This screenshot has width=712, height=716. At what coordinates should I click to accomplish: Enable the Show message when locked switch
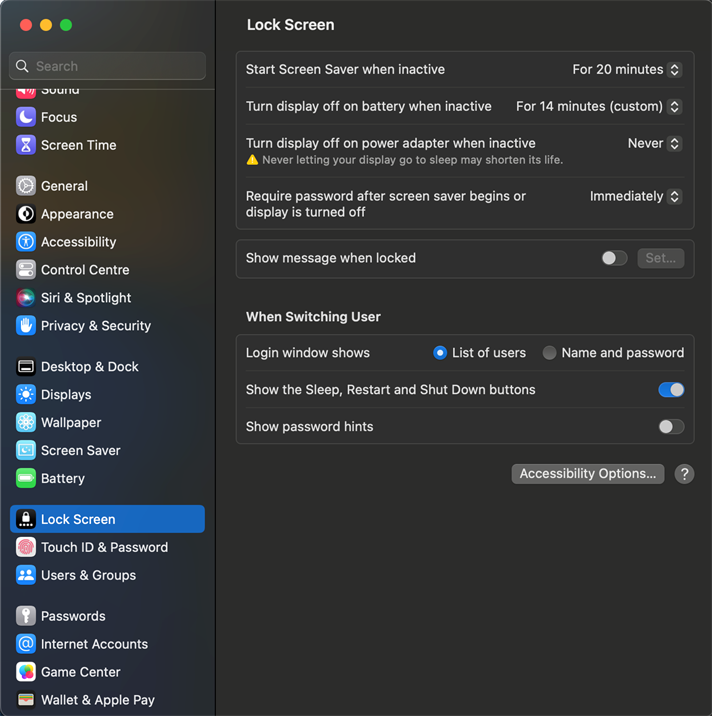coord(614,258)
